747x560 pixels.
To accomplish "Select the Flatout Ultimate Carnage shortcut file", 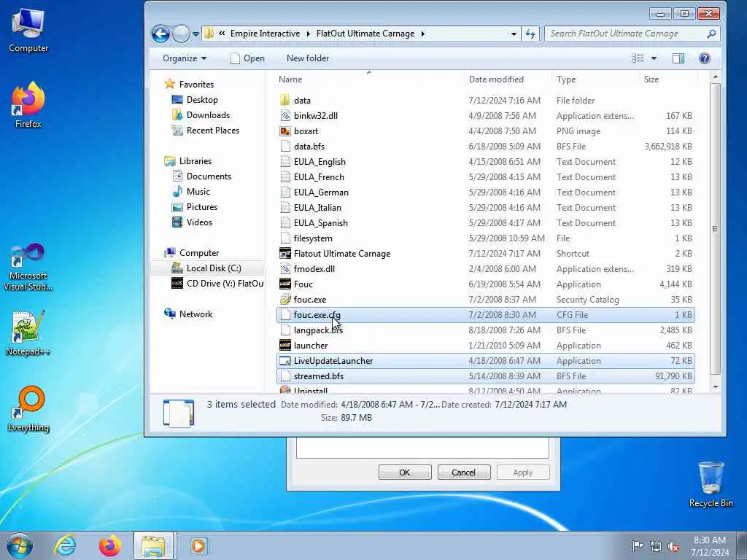I will 341,253.
